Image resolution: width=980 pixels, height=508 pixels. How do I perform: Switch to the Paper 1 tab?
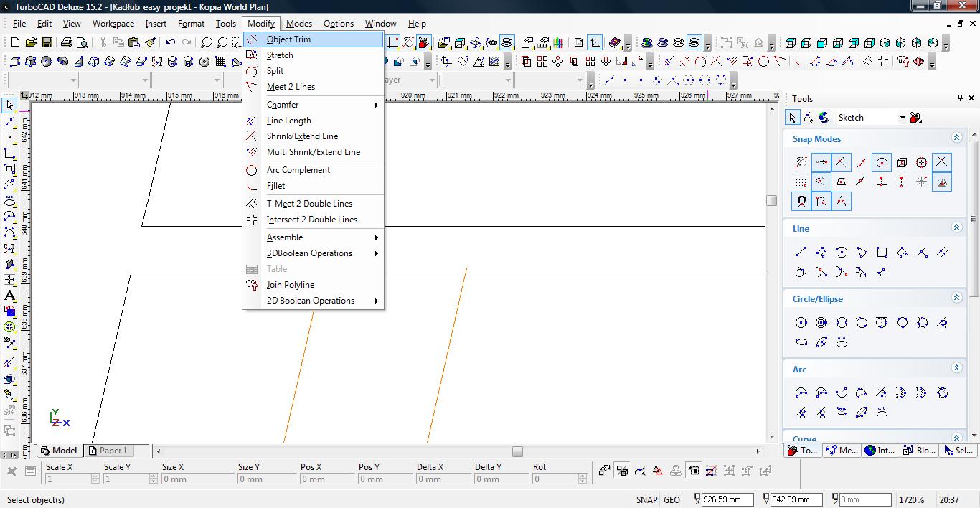108,451
